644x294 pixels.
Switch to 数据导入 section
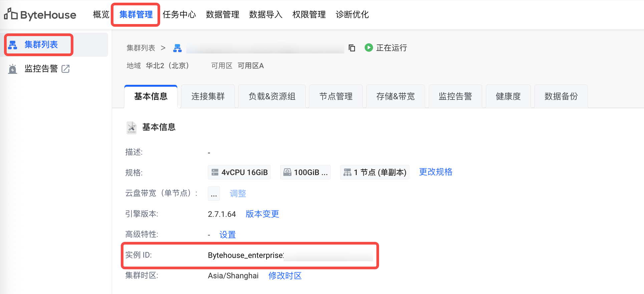point(266,14)
